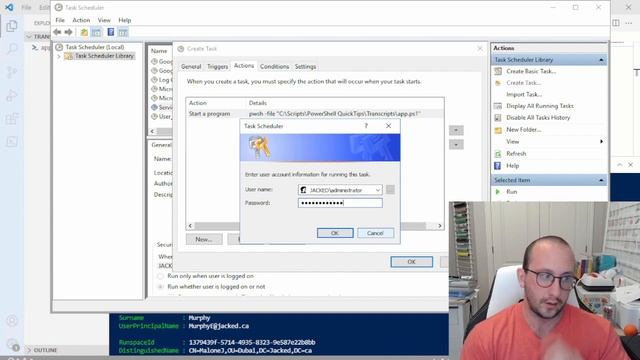Click Create Task... in Actions pane
This screenshot has height=360, width=640.
coord(524,83)
